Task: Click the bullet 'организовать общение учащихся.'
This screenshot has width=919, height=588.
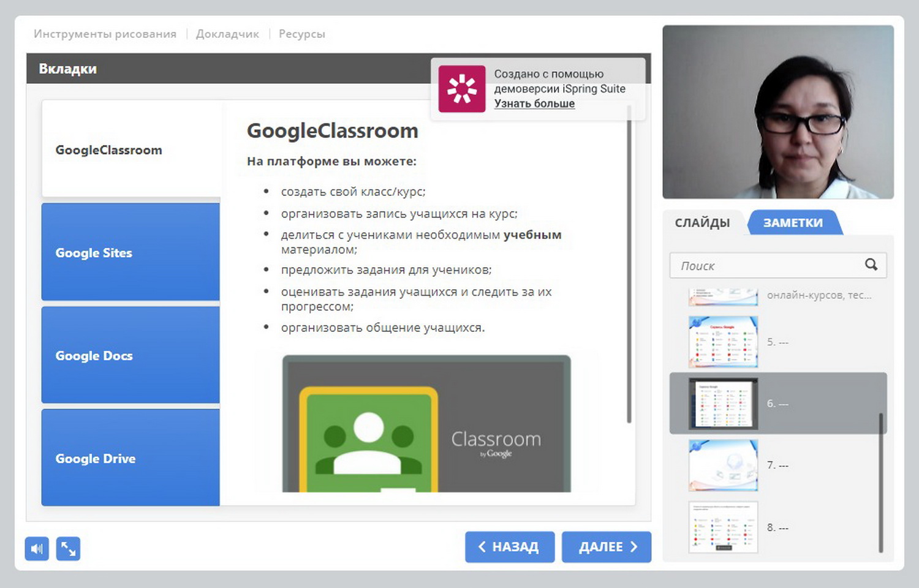Action: pyautogui.click(x=383, y=328)
